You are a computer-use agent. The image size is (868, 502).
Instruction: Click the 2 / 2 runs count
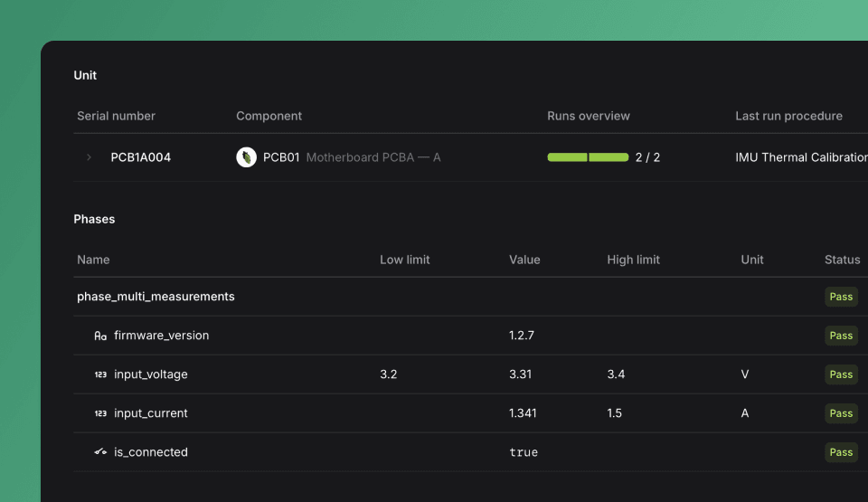tap(647, 157)
